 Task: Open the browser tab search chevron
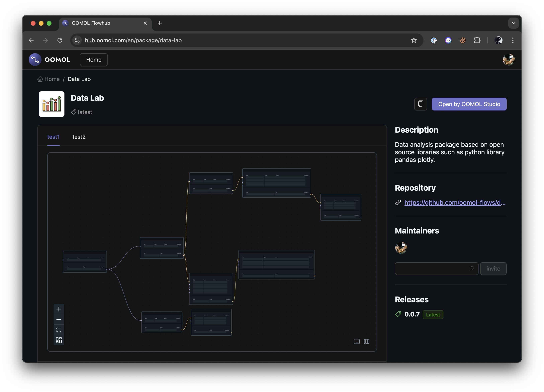point(513,23)
